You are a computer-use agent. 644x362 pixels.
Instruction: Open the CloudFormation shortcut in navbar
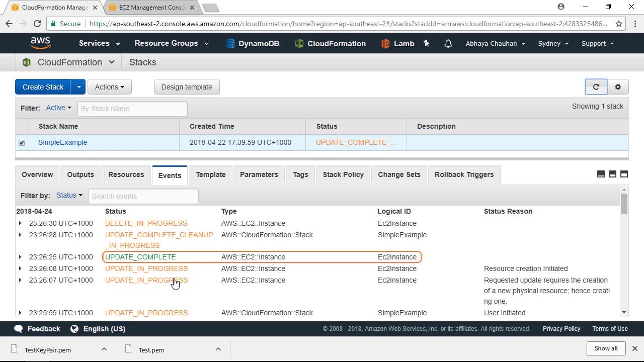(330, 44)
